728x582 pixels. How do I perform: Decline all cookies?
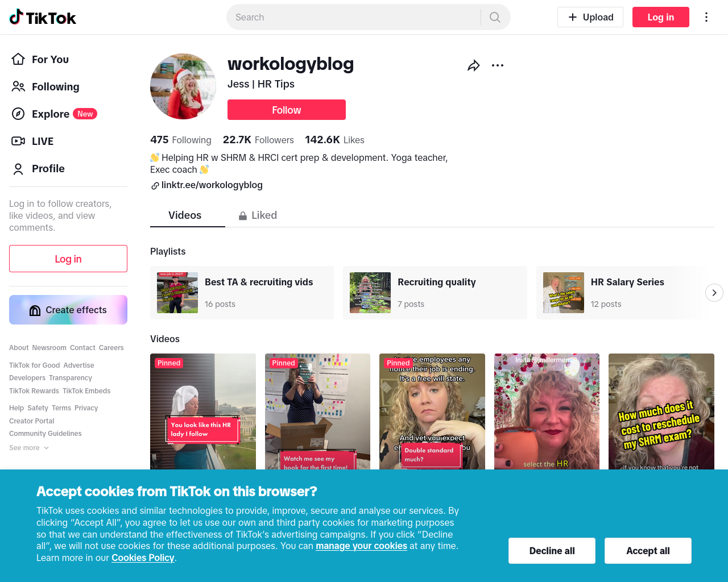(x=552, y=551)
